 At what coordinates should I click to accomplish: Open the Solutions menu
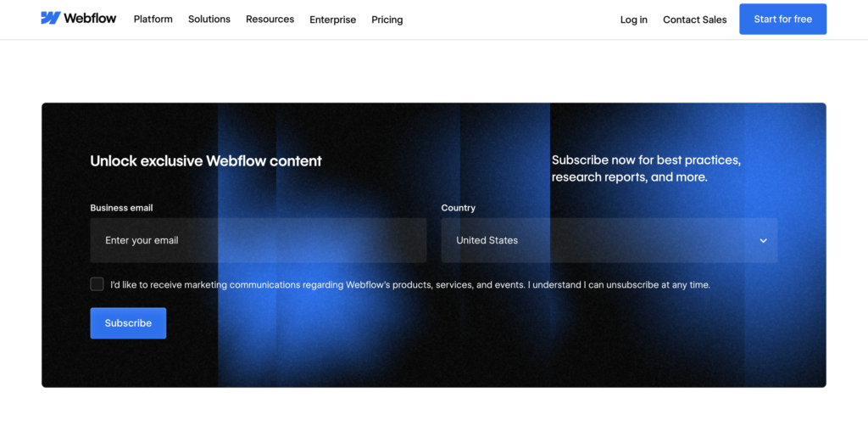click(x=209, y=19)
